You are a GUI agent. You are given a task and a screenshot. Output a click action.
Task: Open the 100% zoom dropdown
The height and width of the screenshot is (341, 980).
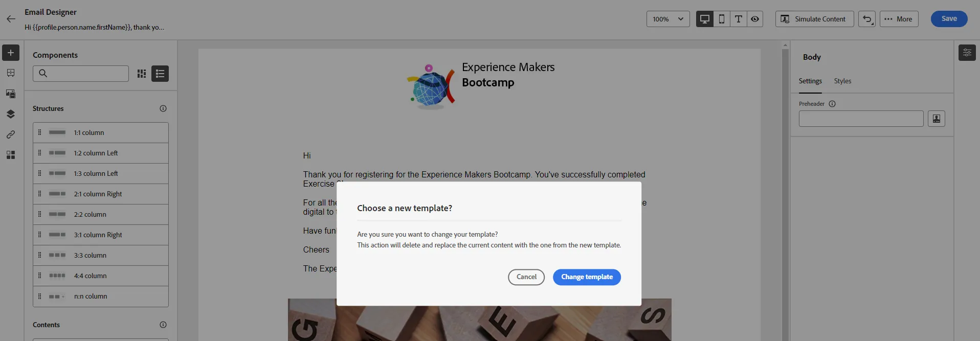point(668,19)
